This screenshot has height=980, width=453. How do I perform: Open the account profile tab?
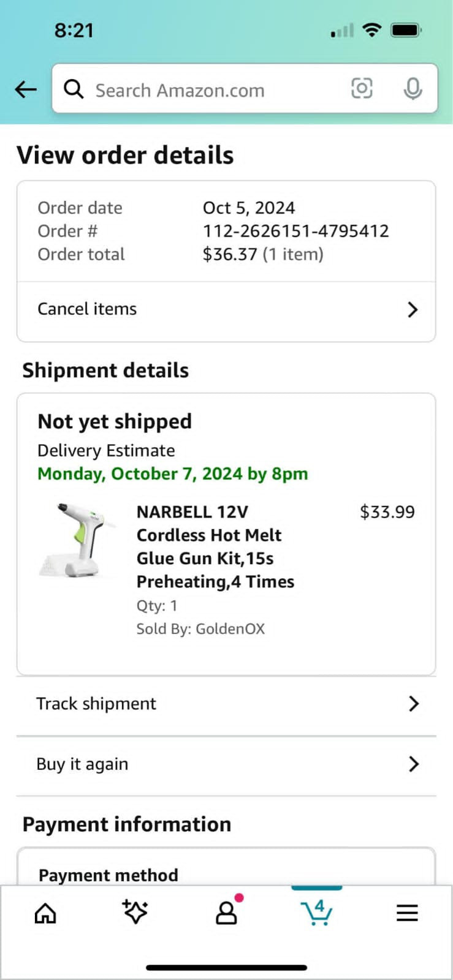click(x=226, y=913)
